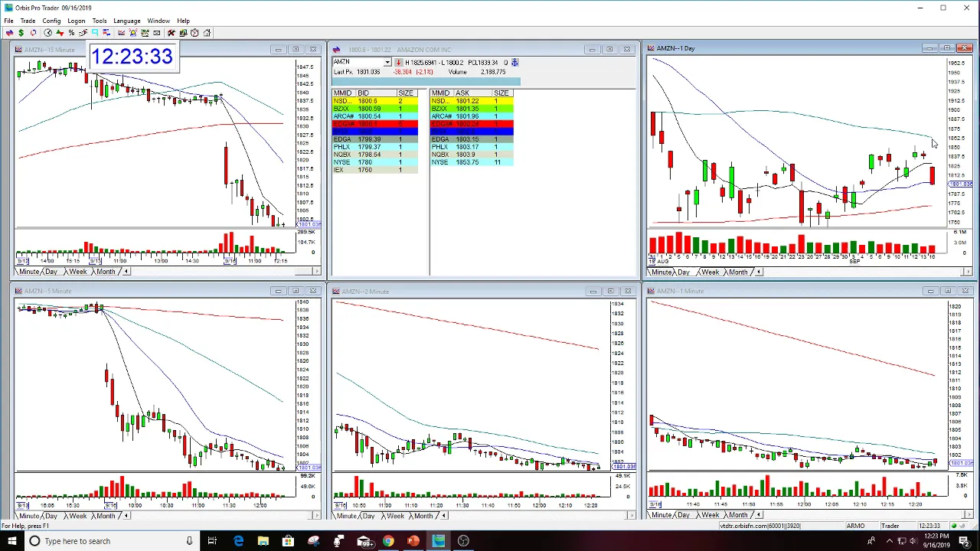This screenshot has height=551, width=980.
Task: Expand the AMZN symbol dropdown
Action: pyautogui.click(x=387, y=62)
